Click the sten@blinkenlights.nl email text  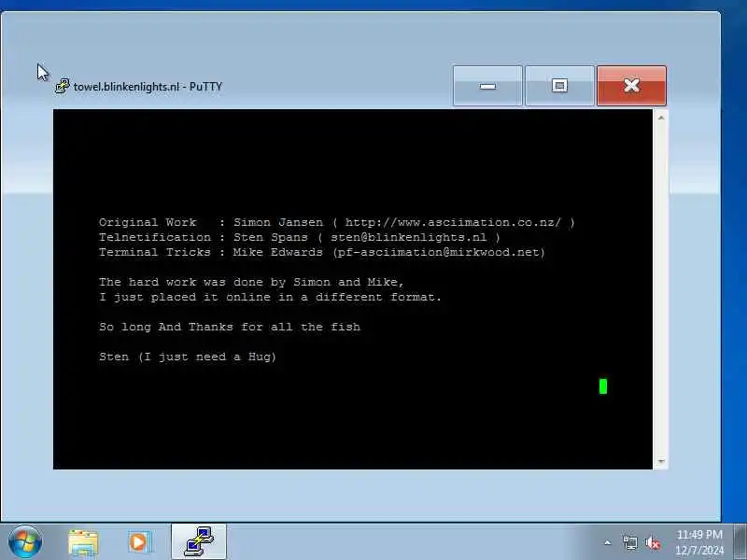[x=409, y=237]
